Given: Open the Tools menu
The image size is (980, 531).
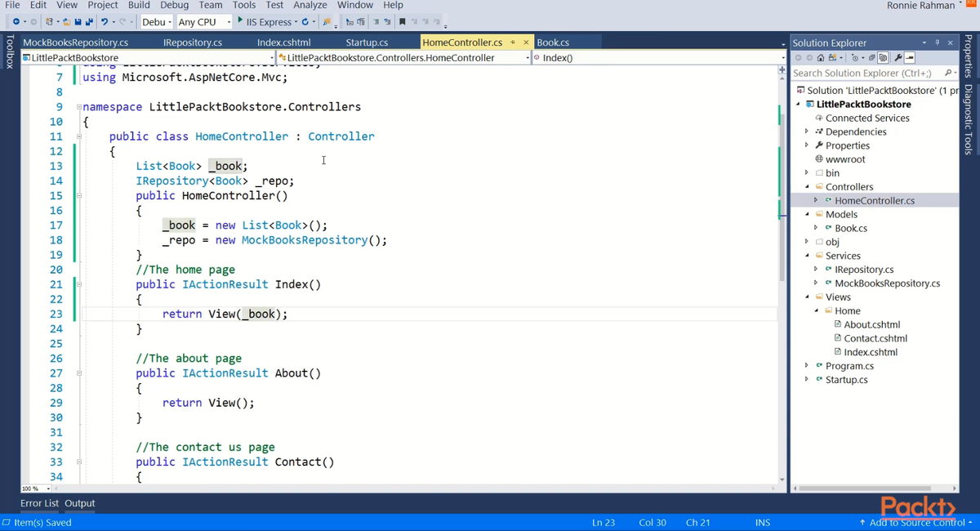Looking at the screenshot, I should point(244,5).
